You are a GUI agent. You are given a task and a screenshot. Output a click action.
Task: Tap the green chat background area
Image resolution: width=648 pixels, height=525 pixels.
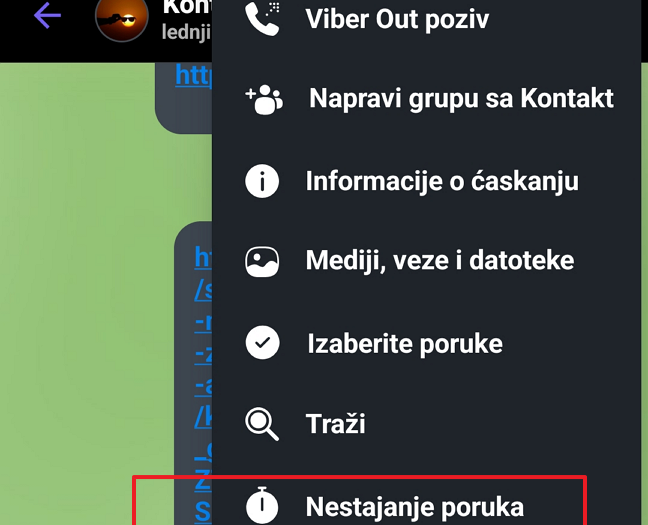click(79, 289)
